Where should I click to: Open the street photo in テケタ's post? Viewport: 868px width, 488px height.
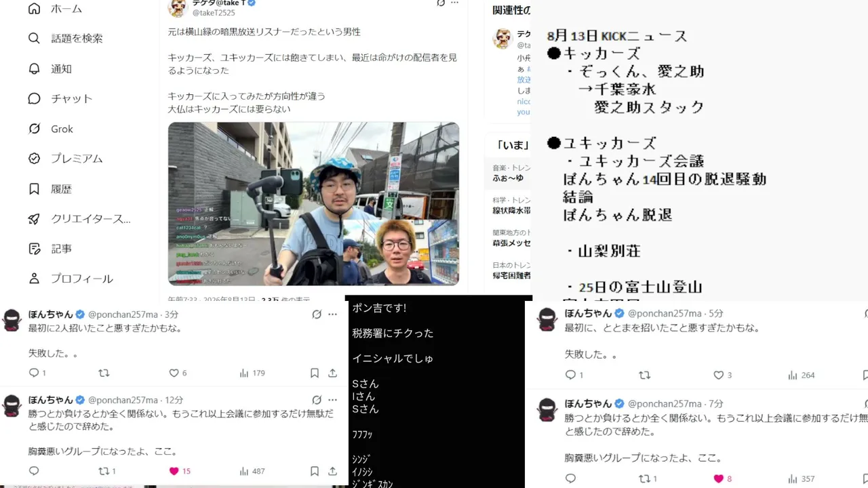(313, 204)
